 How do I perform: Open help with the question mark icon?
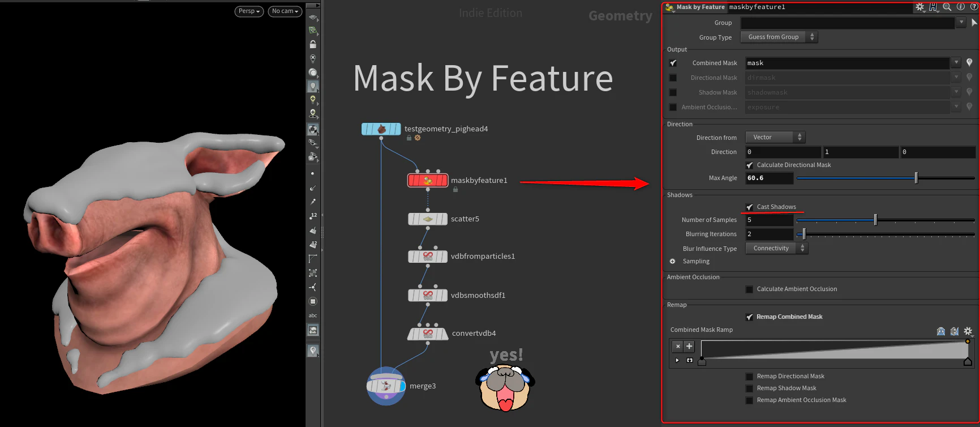974,7
